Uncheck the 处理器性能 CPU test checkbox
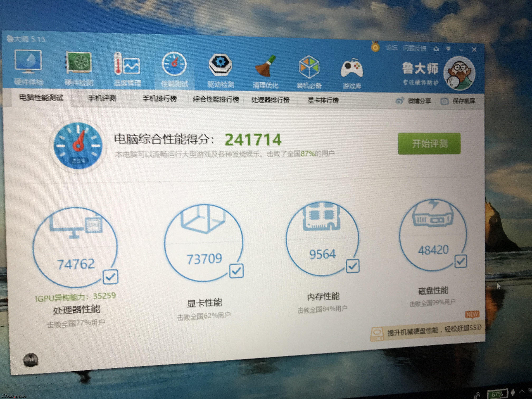Image resolution: width=532 pixels, height=399 pixels. point(110,277)
